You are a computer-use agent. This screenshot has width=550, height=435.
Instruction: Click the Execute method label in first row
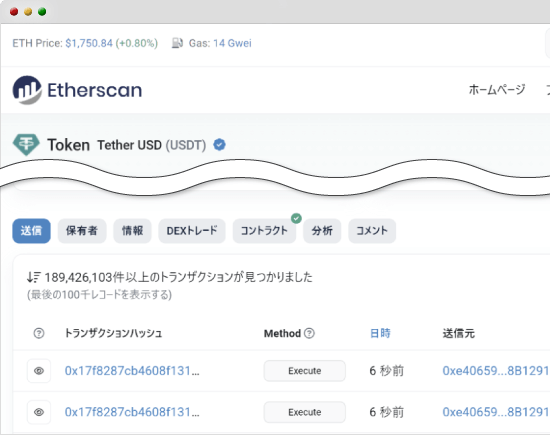(304, 371)
